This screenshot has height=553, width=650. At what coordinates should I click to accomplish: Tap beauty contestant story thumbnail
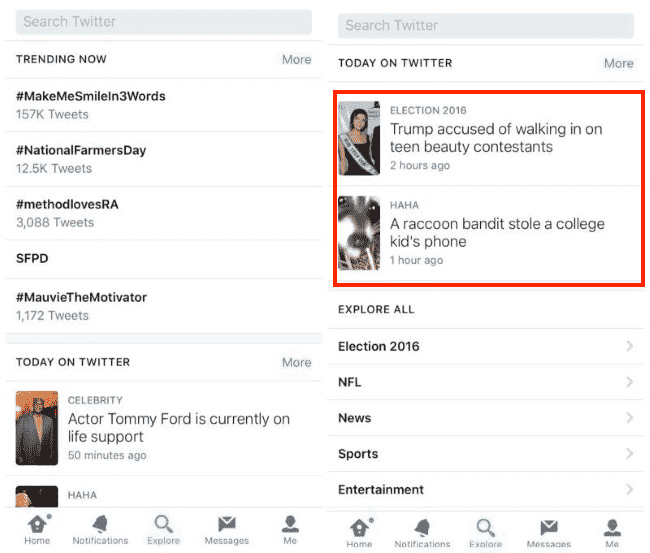pyautogui.click(x=359, y=138)
